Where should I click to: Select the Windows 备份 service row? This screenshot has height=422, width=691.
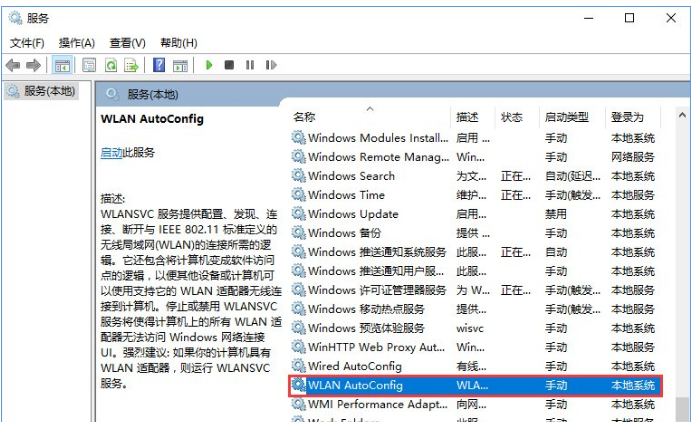[x=475, y=233]
